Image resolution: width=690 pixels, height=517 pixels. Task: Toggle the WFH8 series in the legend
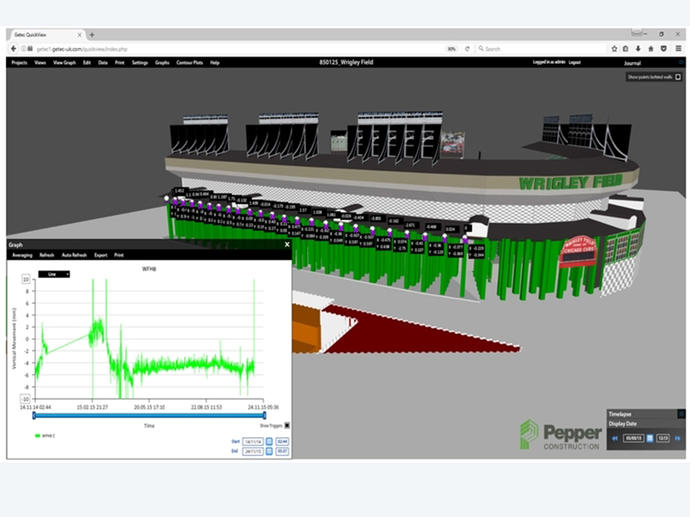coord(45,436)
